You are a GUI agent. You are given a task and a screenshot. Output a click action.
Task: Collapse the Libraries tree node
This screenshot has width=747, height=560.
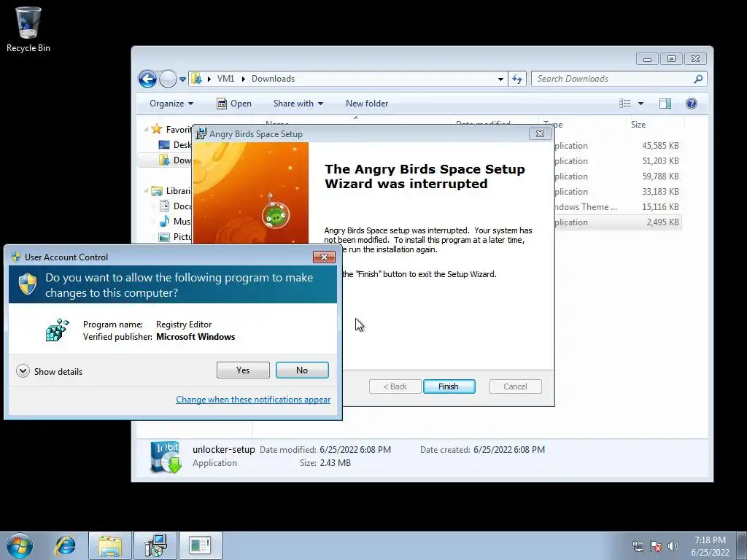[x=146, y=190]
